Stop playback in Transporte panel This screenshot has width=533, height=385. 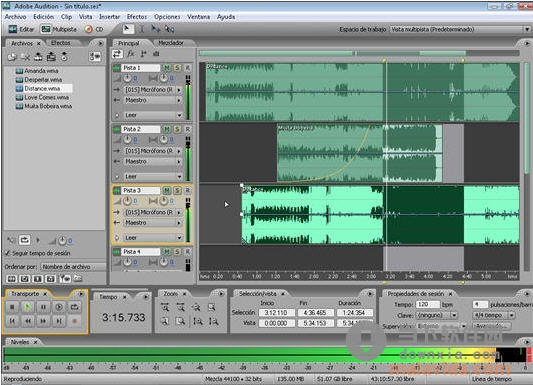12,307
